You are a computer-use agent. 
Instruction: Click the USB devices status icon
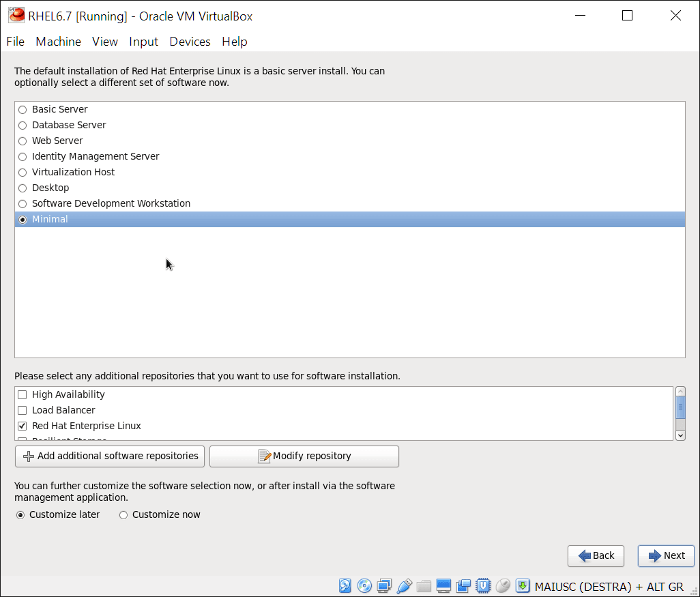(404, 585)
